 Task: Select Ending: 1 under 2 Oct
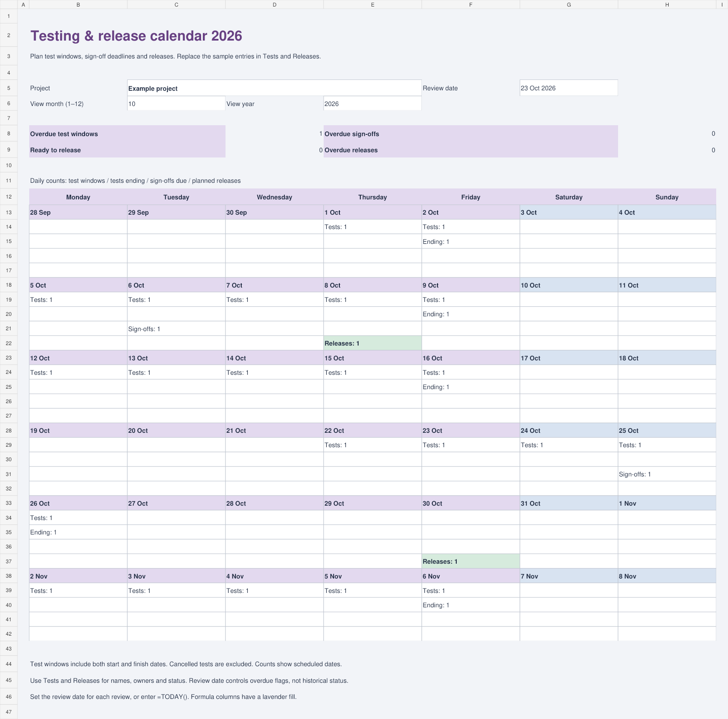coord(471,242)
